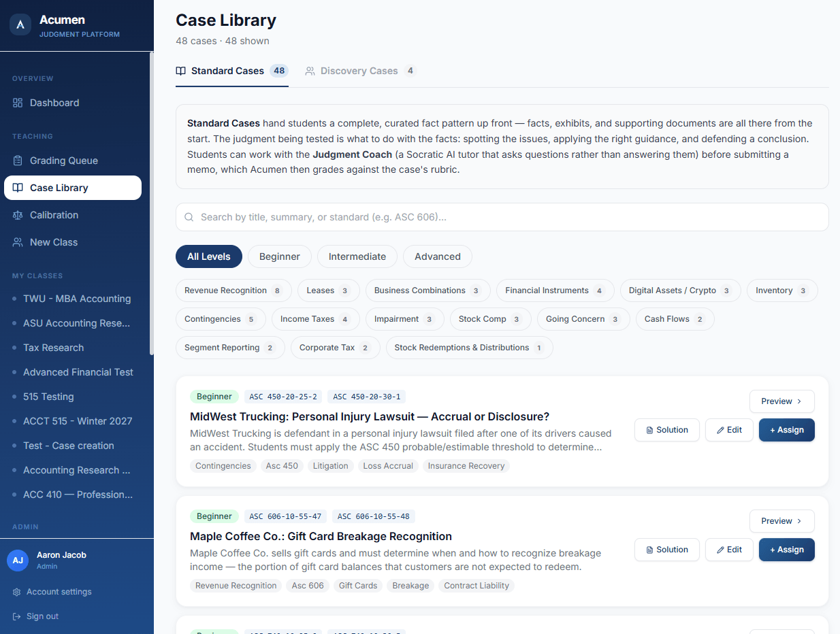Open Solution for MidWest Trucking case

[667, 430]
